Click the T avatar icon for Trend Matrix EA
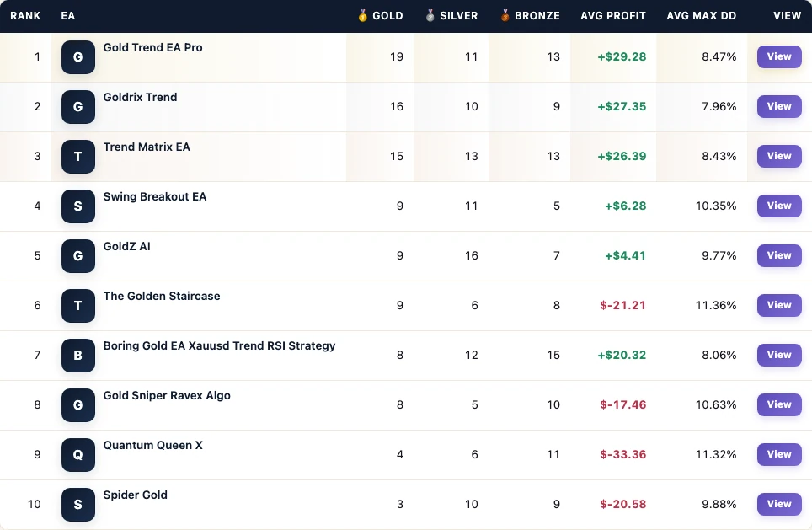The image size is (812, 530). pyautogui.click(x=78, y=157)
